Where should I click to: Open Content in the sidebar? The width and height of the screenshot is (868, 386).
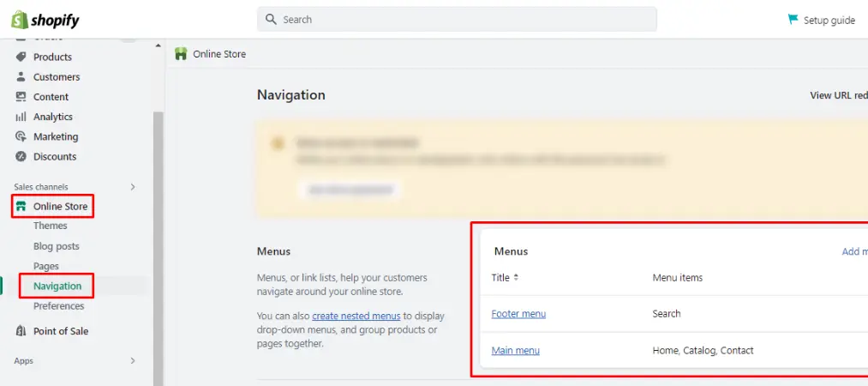pyautogui.click(x=51, y=96)
